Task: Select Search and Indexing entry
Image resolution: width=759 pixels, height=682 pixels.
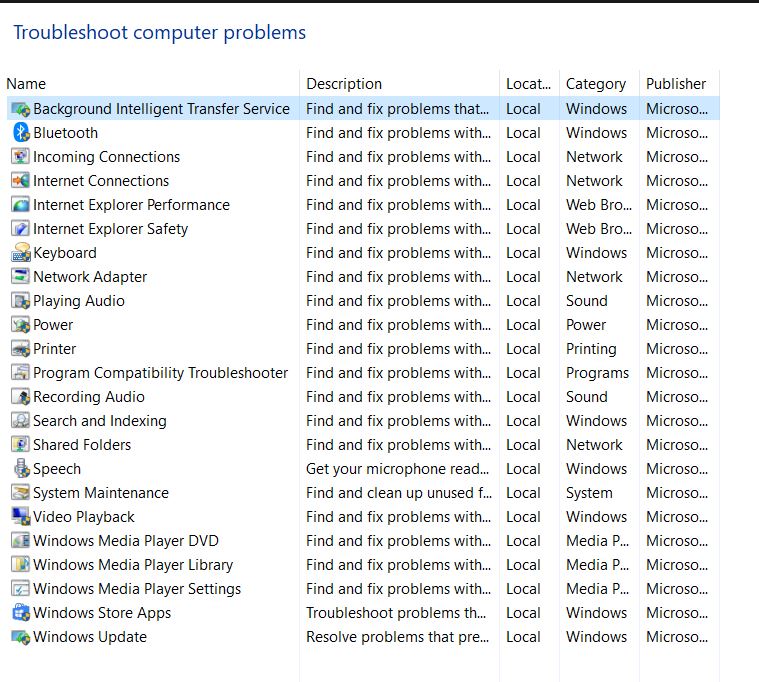Action: [99, 421]
